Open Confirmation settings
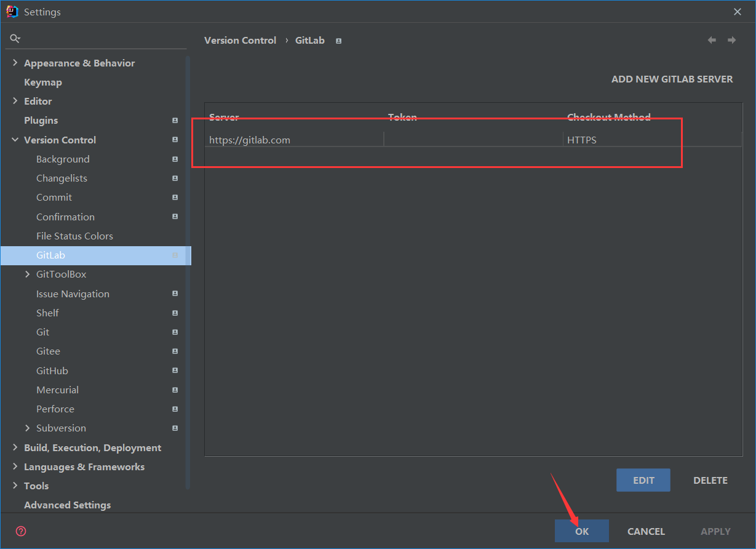756x549 pixels. 65,217
